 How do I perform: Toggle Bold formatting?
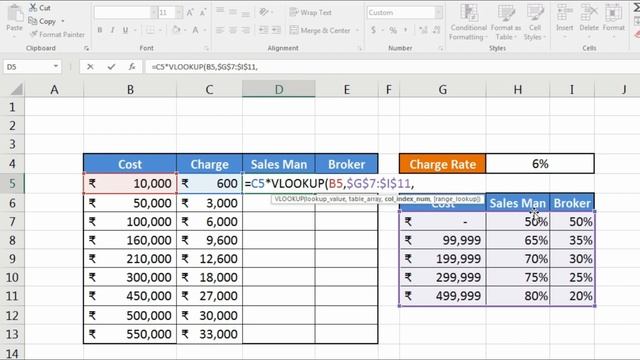point(100,30)
